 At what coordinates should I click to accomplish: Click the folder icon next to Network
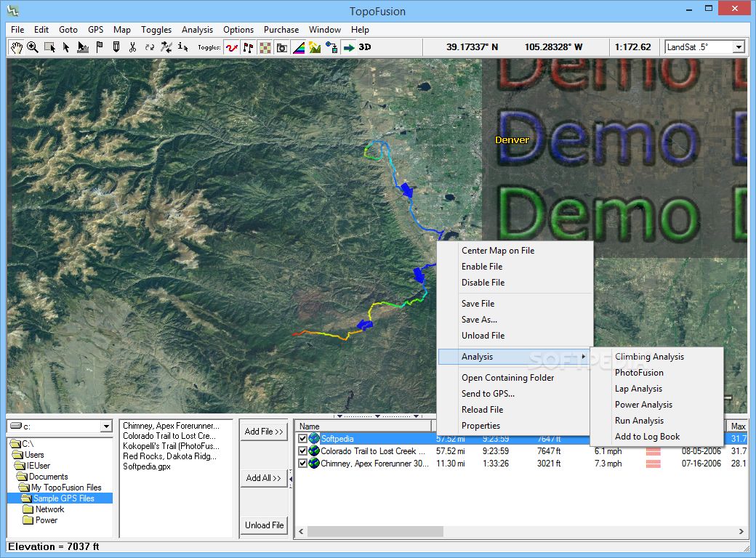pos(28,509)
